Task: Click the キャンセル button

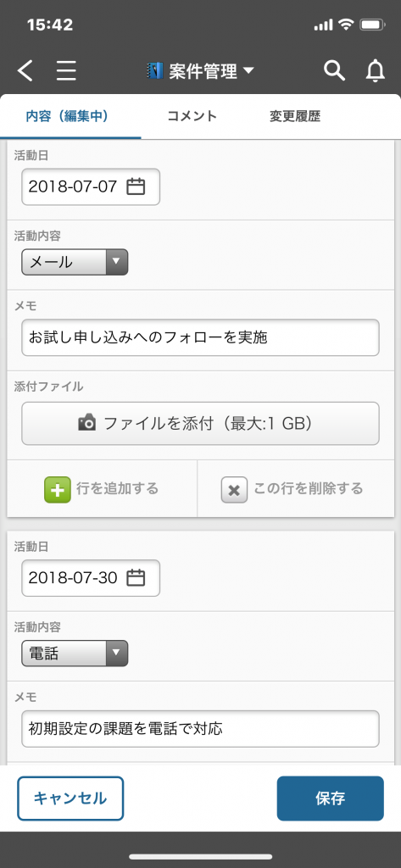Action: click(x=70, y=798)
